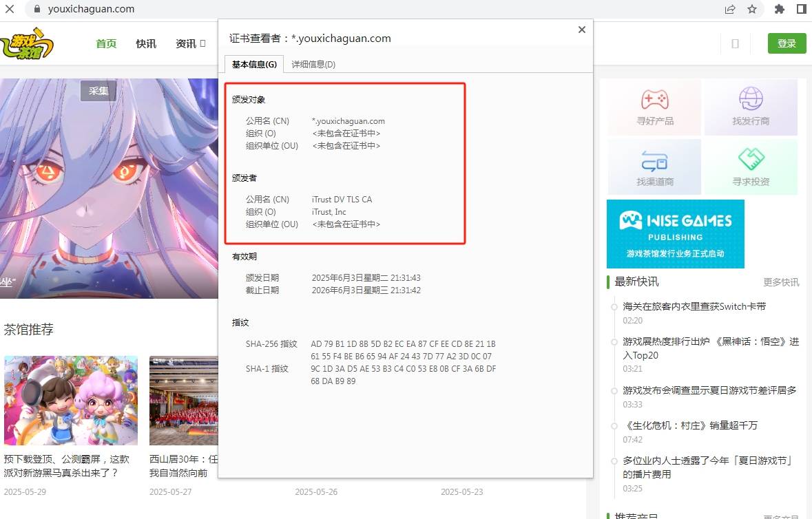Open news 海关在旅客内衣里查获Switch卡带
Image resolution: width=812 pixels, height=519 pixels.
(694, 306)
